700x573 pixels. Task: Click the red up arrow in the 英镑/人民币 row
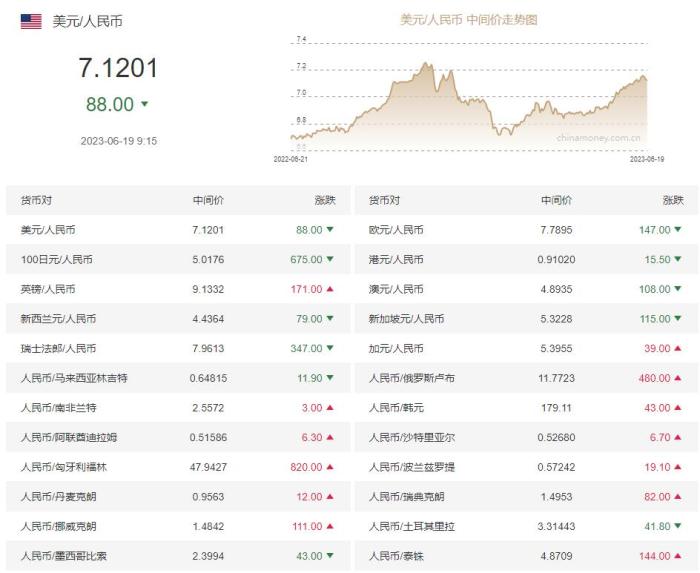pyautogui.click(x=330, y=289)
